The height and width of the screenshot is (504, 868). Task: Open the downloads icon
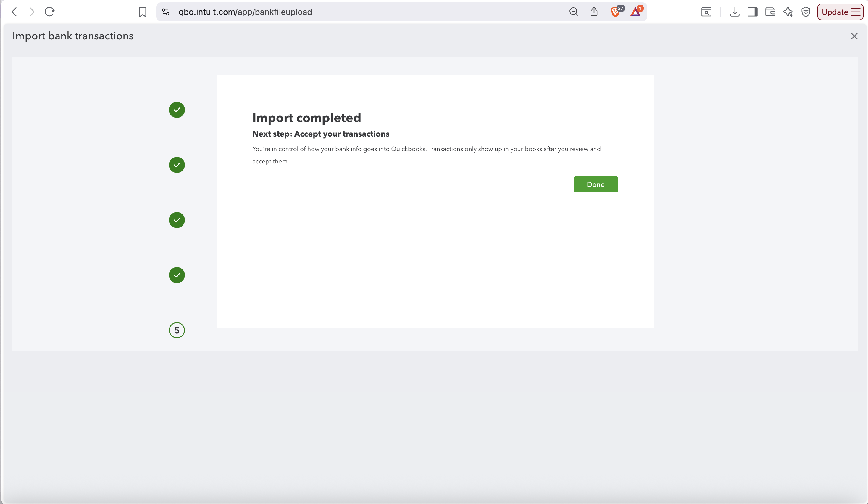click(734, 12)
